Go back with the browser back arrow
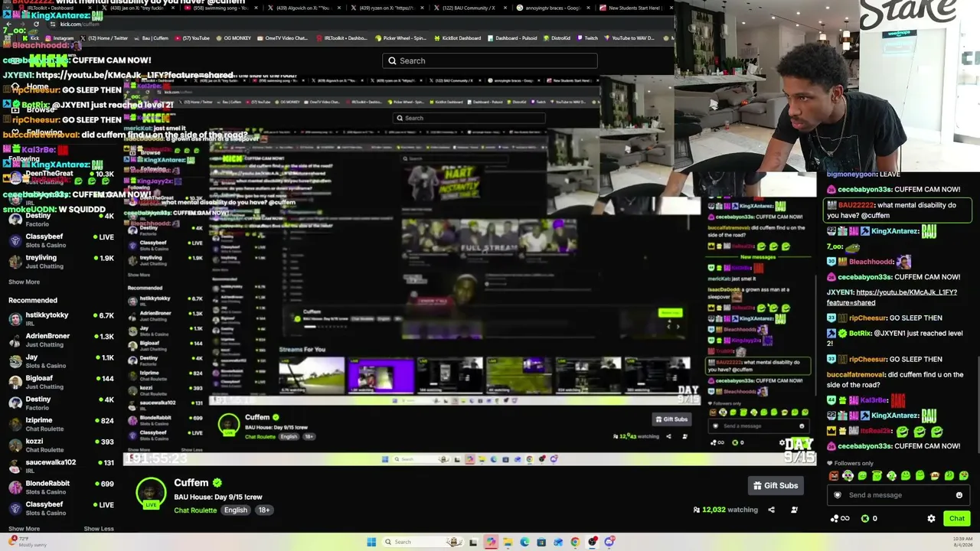 coord(8,24)
